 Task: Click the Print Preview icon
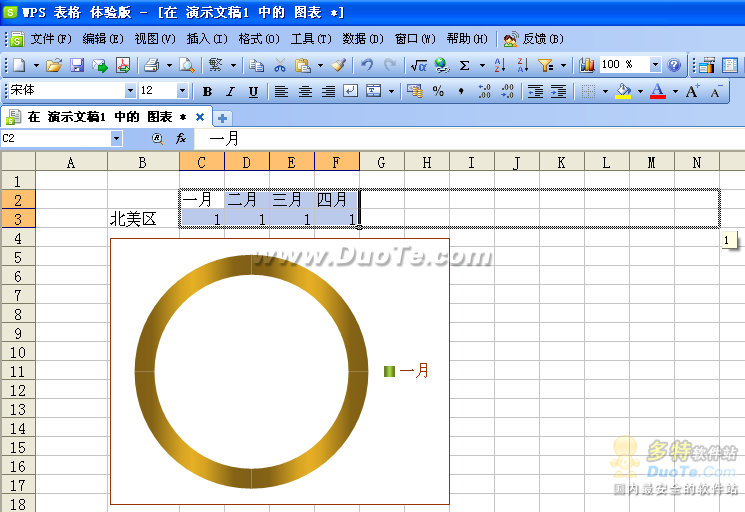(x=186, y=65)
